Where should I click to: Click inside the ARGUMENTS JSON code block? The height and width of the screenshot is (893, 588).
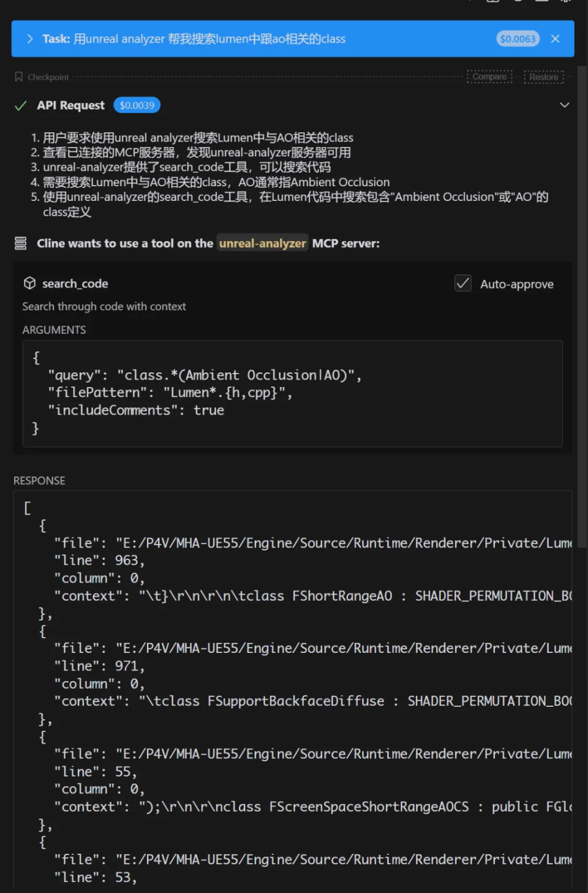292,393
